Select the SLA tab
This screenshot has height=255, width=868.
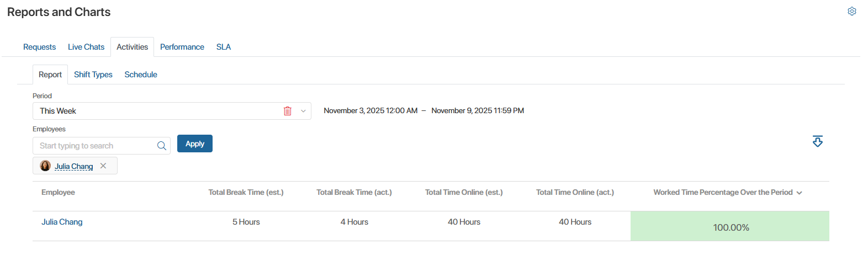(224, 47)
